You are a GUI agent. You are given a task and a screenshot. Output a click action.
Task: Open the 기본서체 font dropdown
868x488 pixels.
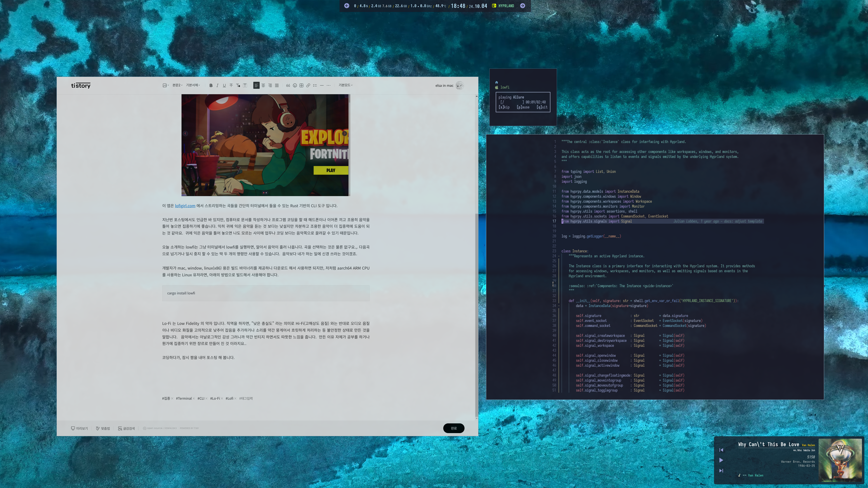(193, 85)
